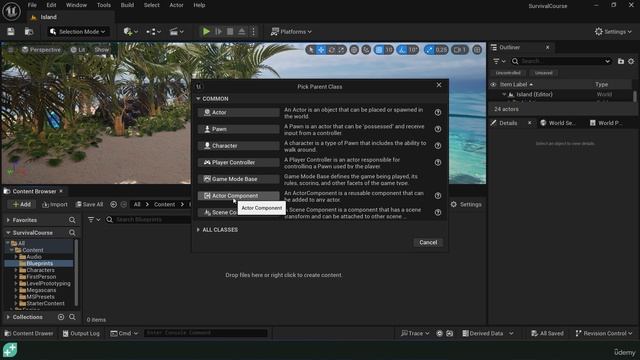The image size is (640, 360).
Task: Choose Actor as the parent class
Action: 238,112
